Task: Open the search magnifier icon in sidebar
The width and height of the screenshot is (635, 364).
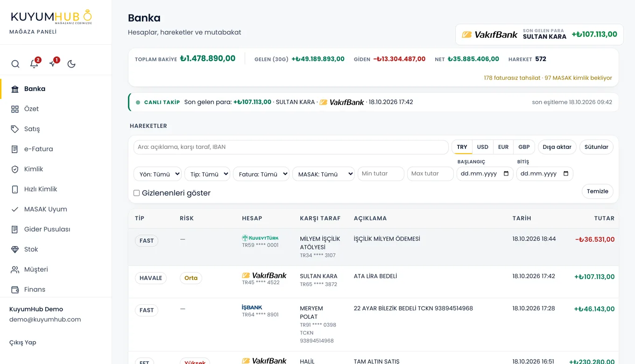Action: click(15, 64)
